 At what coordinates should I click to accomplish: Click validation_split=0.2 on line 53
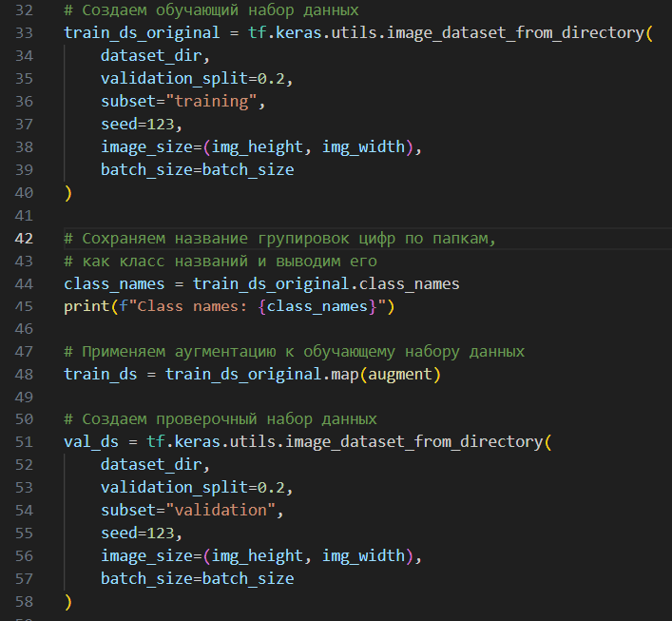[x=193, y=488]
